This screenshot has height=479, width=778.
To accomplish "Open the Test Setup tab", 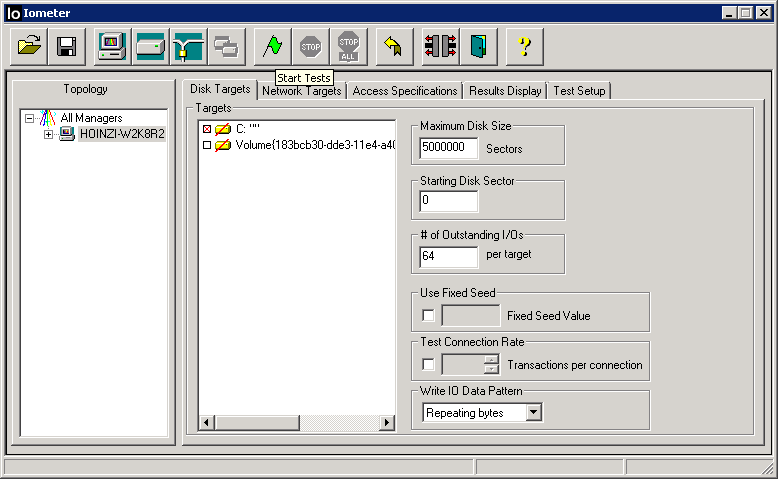I will click(579, 91).
